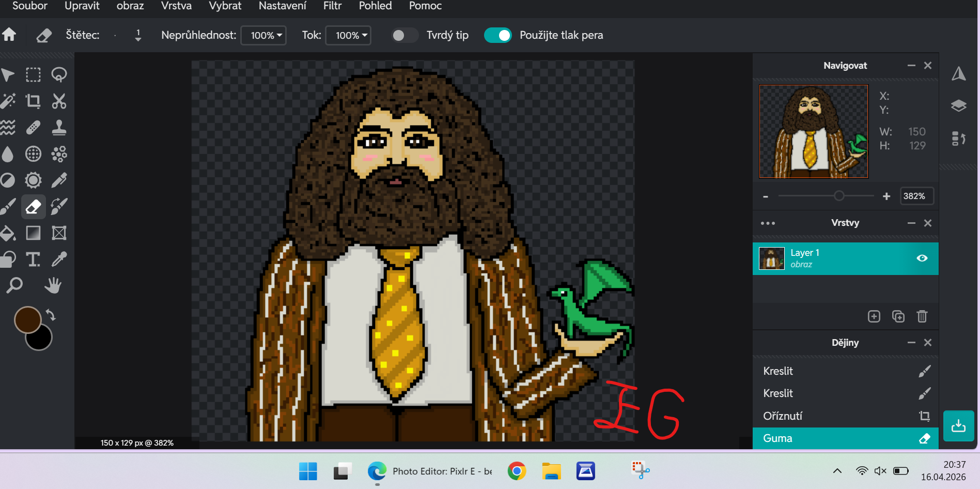Hide Layer 1 using the eye icon
The width and height of the screenshot is (980, 489).
tap(922, 258)
